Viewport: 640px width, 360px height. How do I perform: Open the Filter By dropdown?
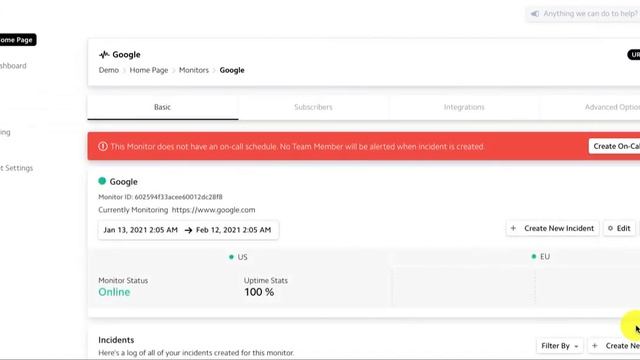pos(560,346)
